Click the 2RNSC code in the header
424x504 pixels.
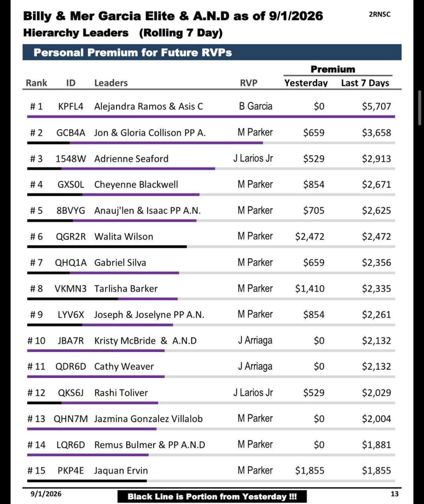tap(380, 14)
